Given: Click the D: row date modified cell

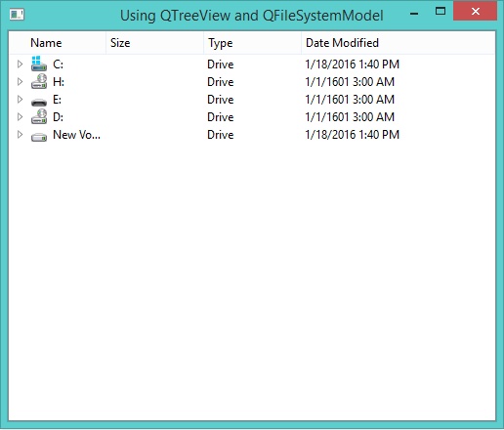Looking at the screenshot, I should pyautogui.click(x=350, y=117).
